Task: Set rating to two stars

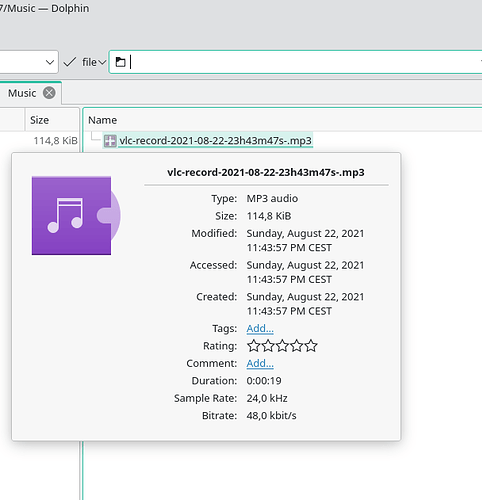Action: (268, 346)
